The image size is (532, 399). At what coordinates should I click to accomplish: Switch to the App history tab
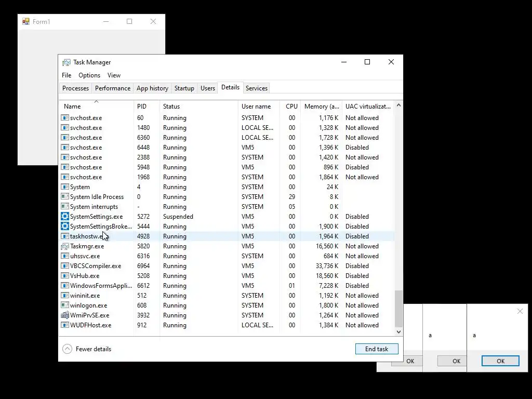pos(152,88)
